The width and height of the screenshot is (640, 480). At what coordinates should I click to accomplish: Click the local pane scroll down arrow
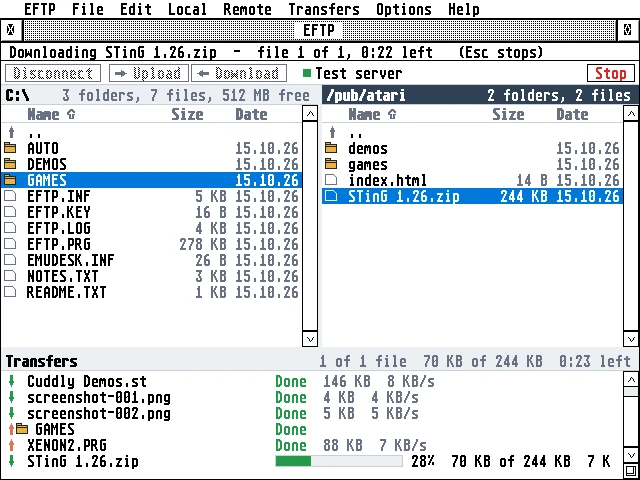[310, 339]
